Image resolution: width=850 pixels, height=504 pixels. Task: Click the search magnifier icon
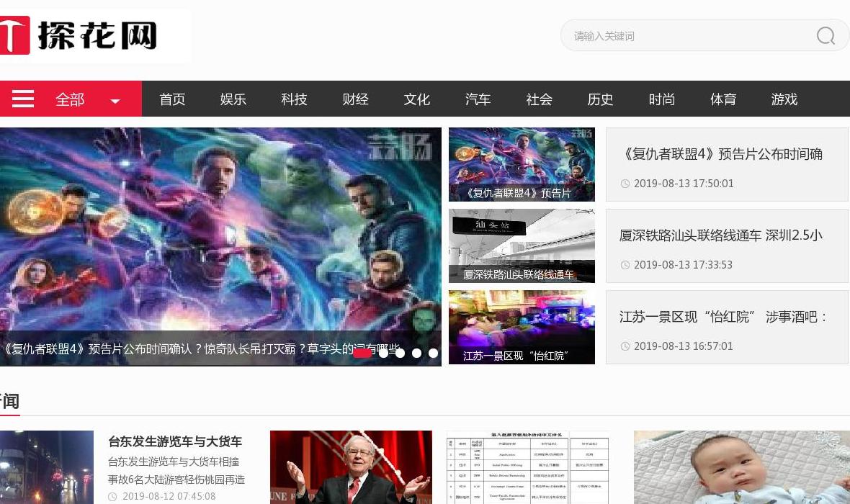(x=825, y=36)
